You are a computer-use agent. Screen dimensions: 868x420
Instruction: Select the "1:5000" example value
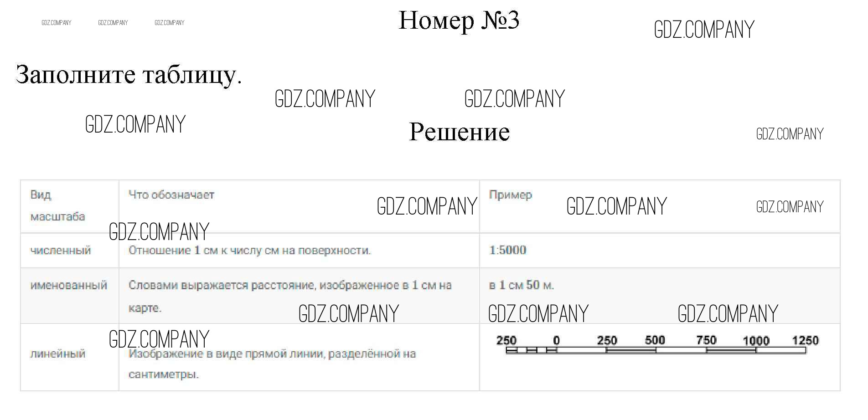507,250
